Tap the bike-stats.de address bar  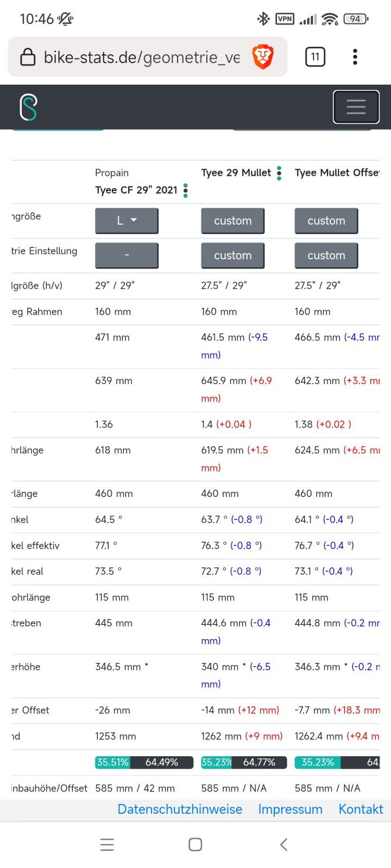tap(141, 57)
